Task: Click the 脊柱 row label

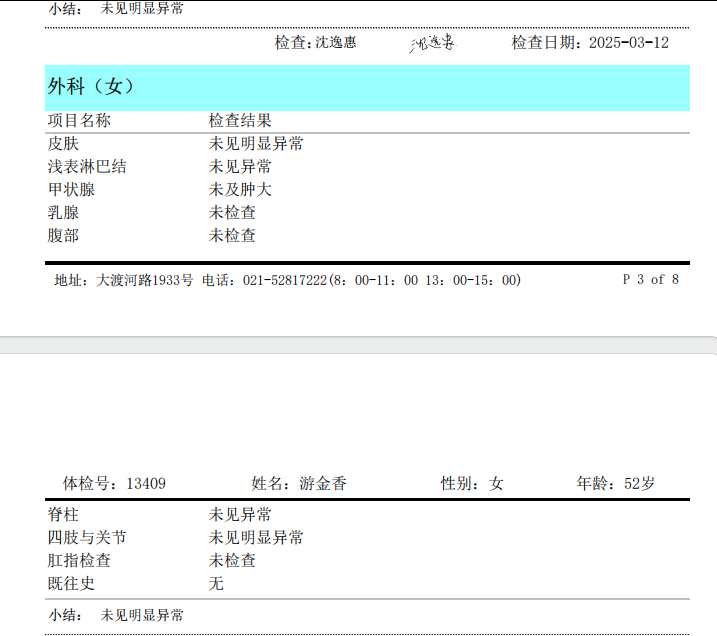Action: [x=63, y=515]
